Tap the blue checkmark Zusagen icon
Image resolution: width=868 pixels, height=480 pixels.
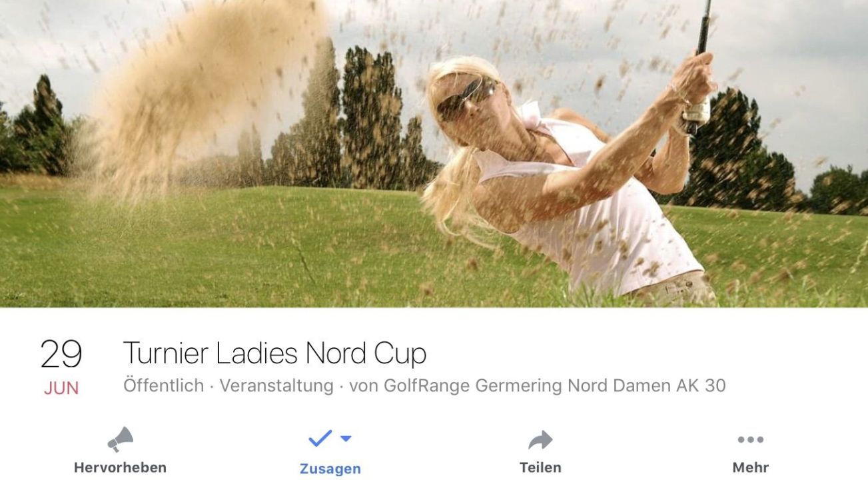320,438
